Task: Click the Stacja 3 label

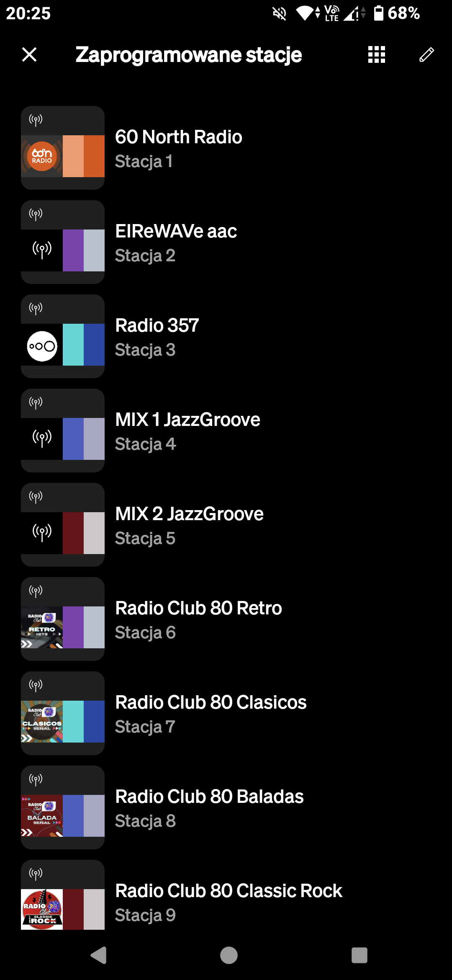Action: [145, 350]
